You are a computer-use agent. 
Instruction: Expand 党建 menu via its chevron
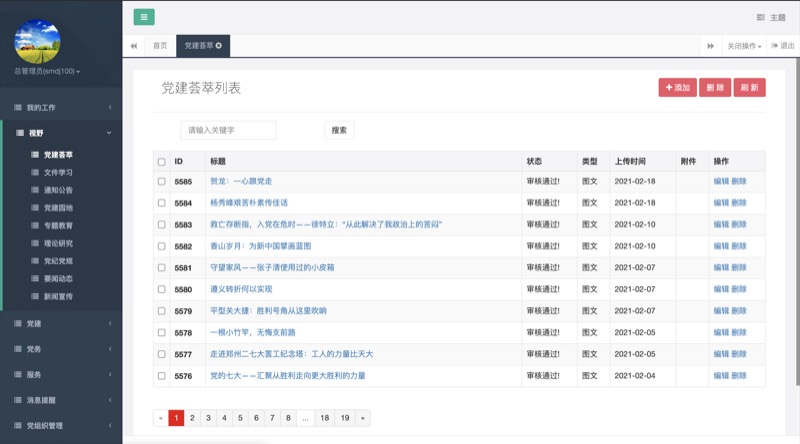coord(110,324)
